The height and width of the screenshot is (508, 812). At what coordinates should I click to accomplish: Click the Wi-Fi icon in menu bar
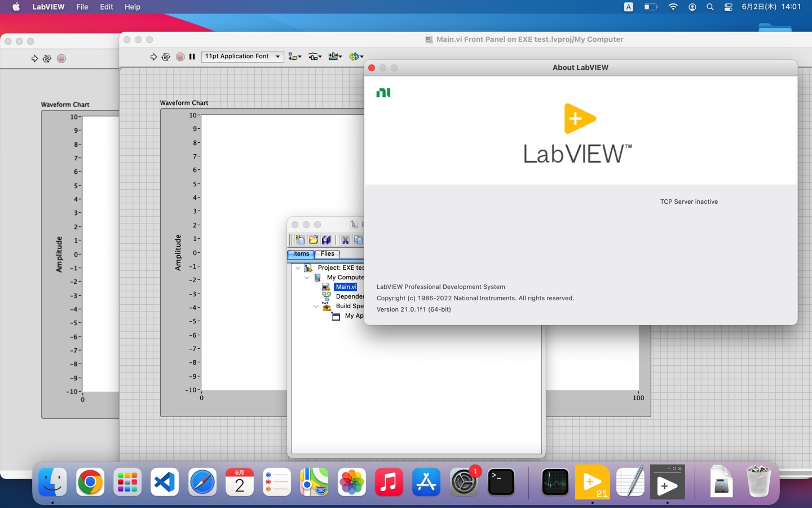[673, 7]
